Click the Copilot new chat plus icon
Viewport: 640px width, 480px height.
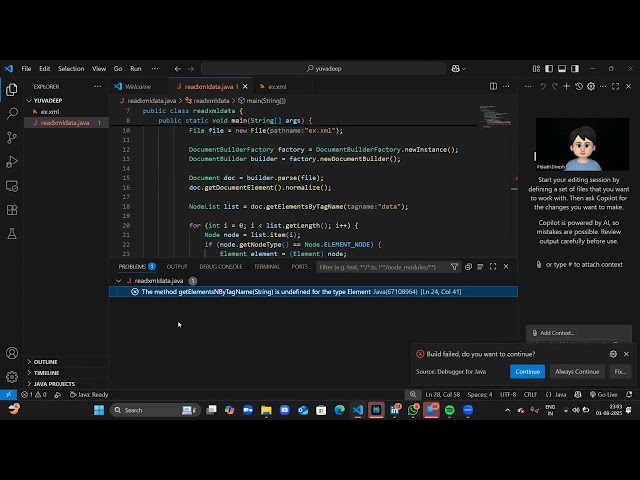567,86
